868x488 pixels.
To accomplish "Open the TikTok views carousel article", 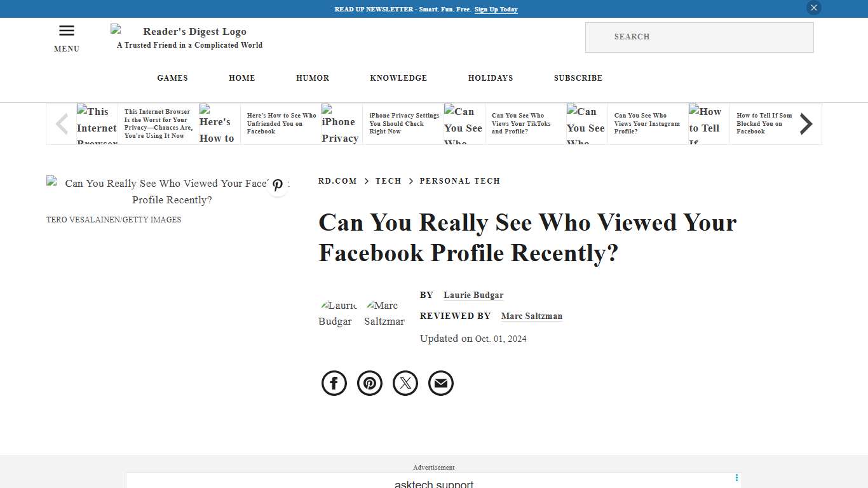I will point(522,123).
